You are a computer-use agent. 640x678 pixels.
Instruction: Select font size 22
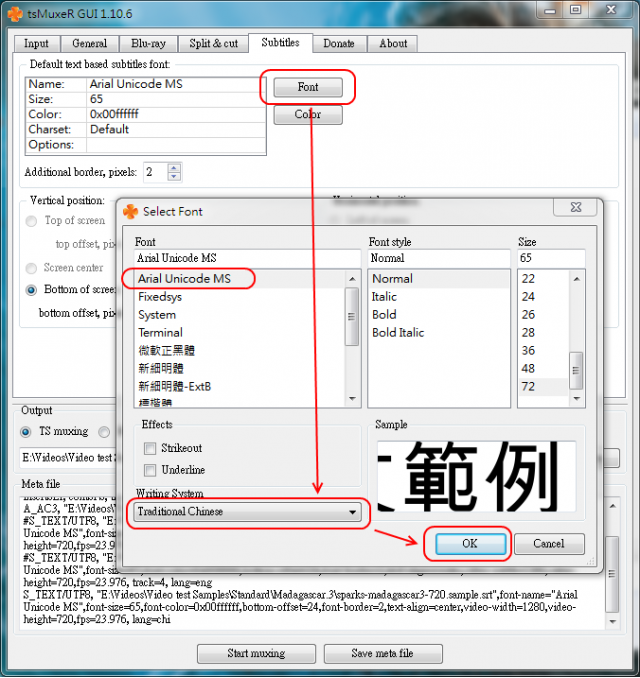click(x=544, y=279)
